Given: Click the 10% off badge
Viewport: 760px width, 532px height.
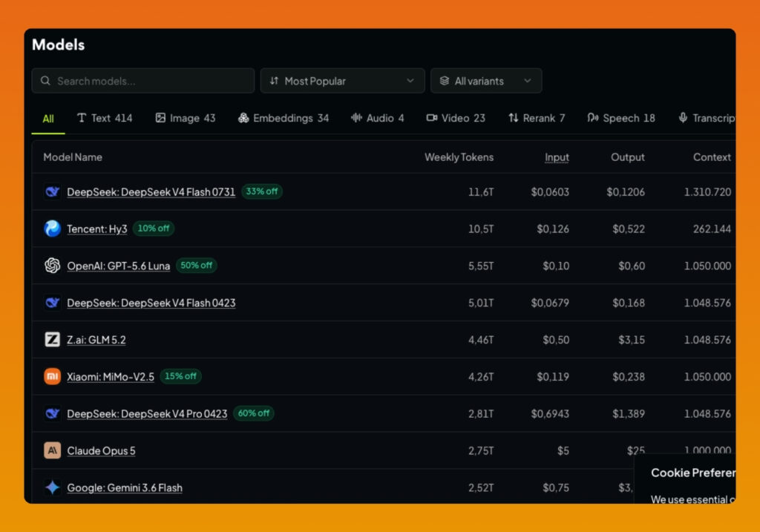Looking at the screenshot, I should 154,229.
